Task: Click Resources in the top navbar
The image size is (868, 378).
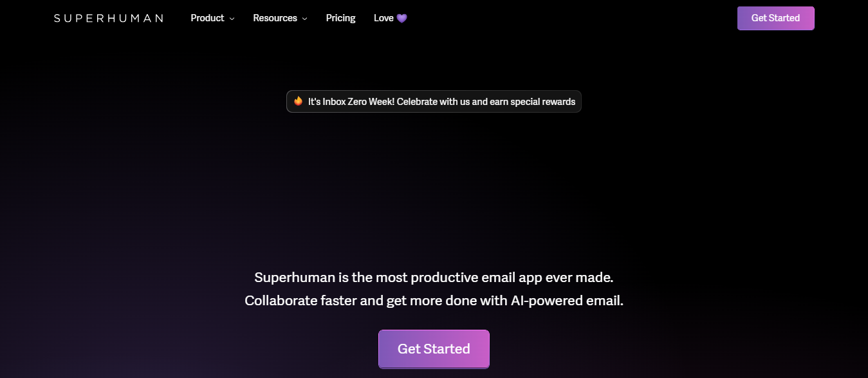Action: 275,18
